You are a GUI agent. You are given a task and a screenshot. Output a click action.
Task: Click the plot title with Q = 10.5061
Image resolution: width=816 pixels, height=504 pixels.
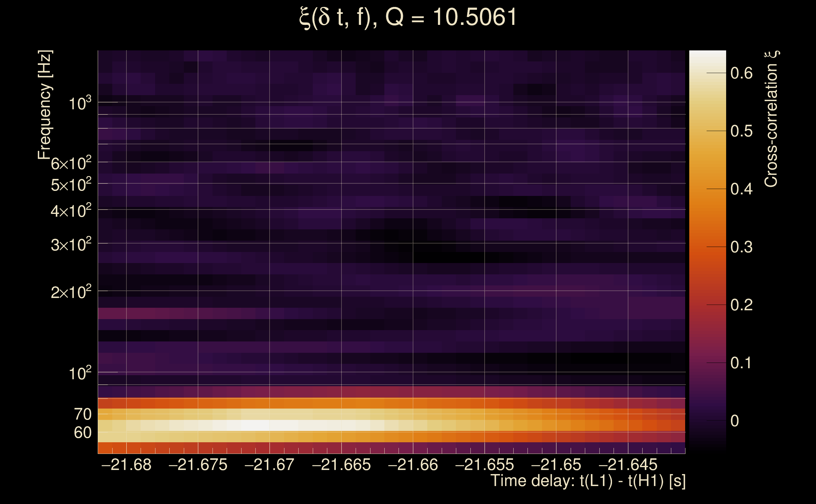[x=408, y=17]
